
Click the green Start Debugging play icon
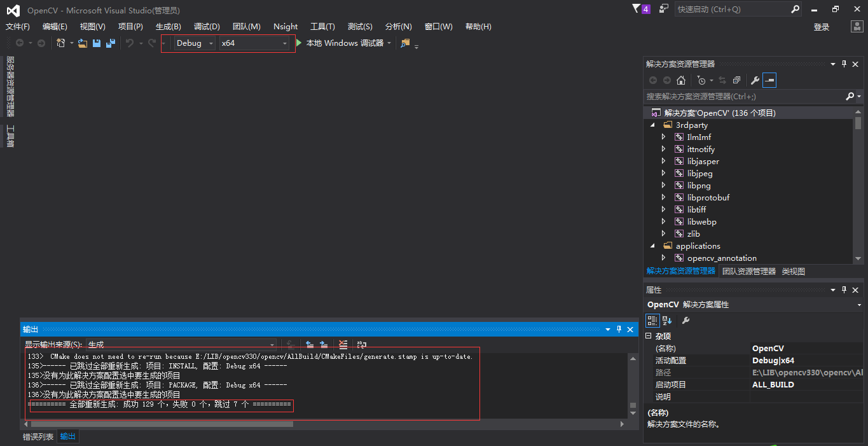pyautogui.click(x=300, y=43)
